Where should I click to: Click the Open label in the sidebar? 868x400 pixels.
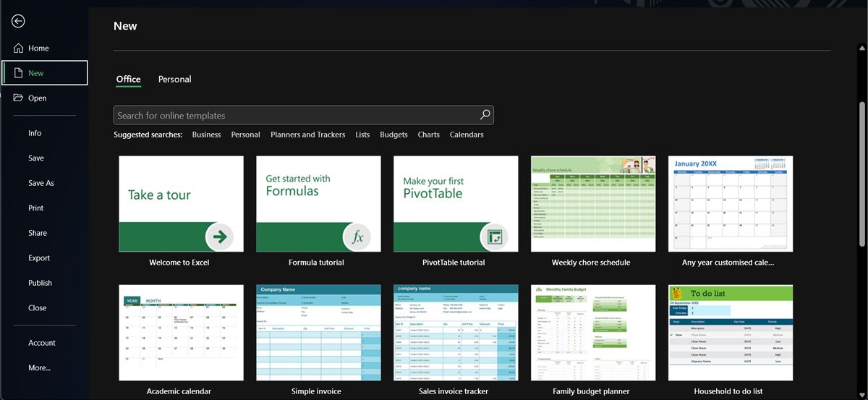tap(37, 98)
